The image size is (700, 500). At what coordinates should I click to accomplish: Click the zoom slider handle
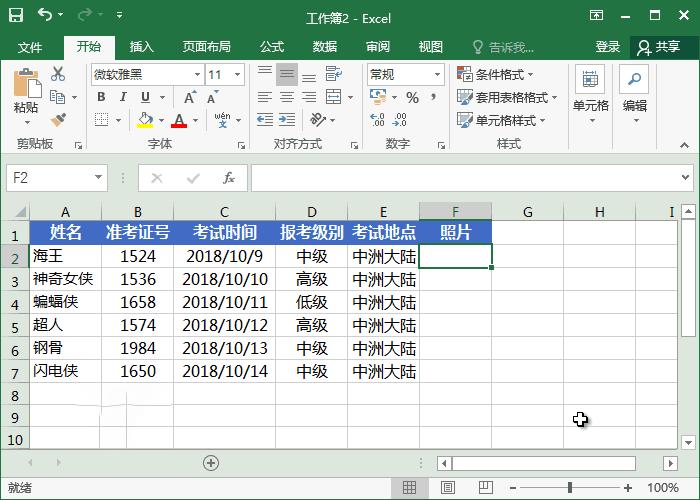[570, 488]
